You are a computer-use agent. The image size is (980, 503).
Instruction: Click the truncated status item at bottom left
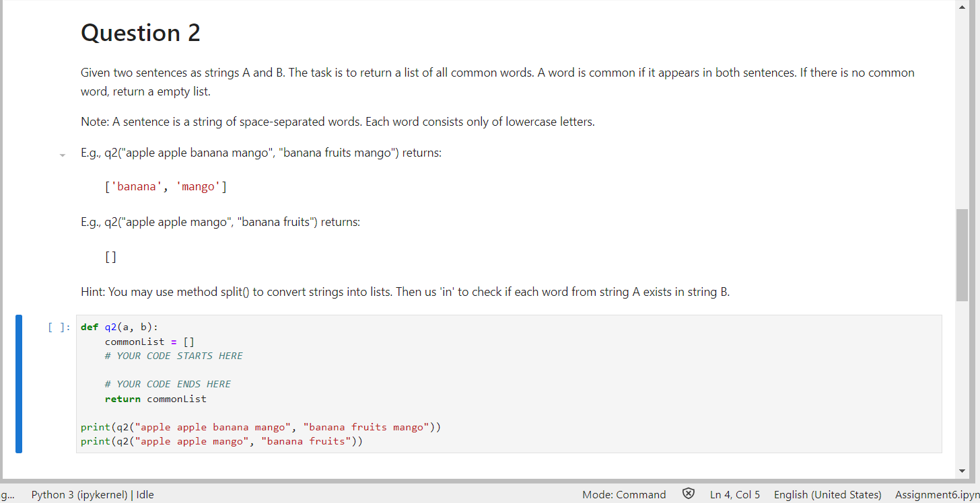click(8, 495)
